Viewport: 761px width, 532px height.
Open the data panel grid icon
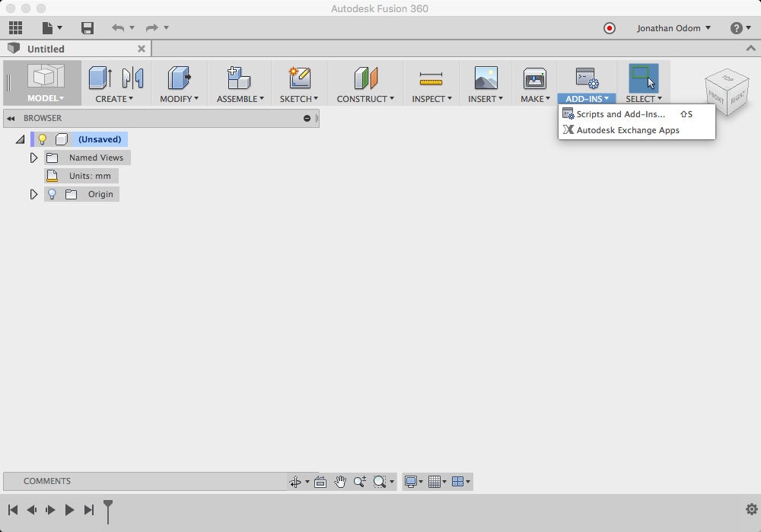click(15, 27)
